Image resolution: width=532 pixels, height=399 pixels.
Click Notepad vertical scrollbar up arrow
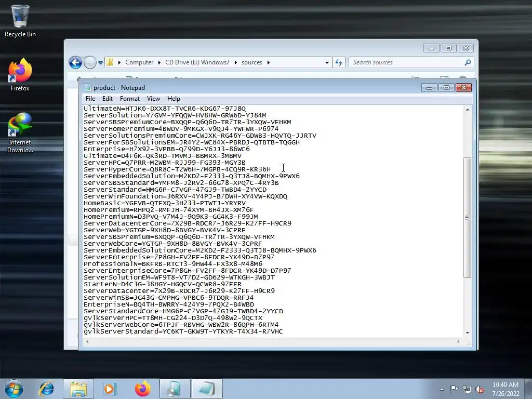(x=468, y=110)
